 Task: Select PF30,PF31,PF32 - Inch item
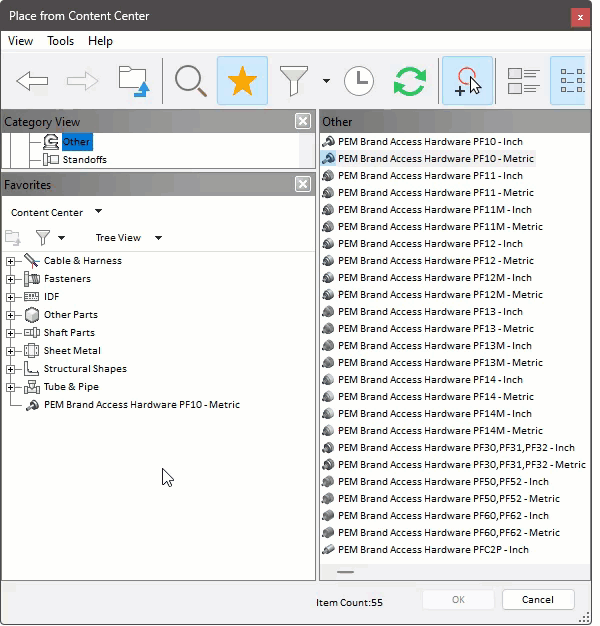456,448
